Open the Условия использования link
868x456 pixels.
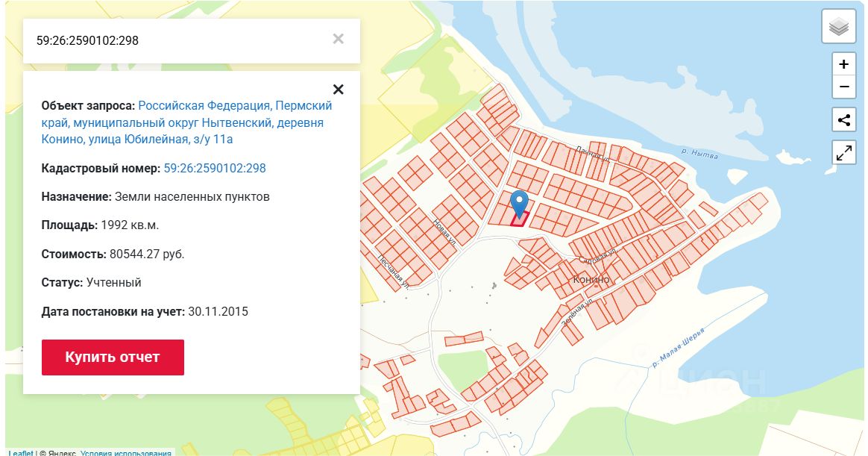(125, 452)
